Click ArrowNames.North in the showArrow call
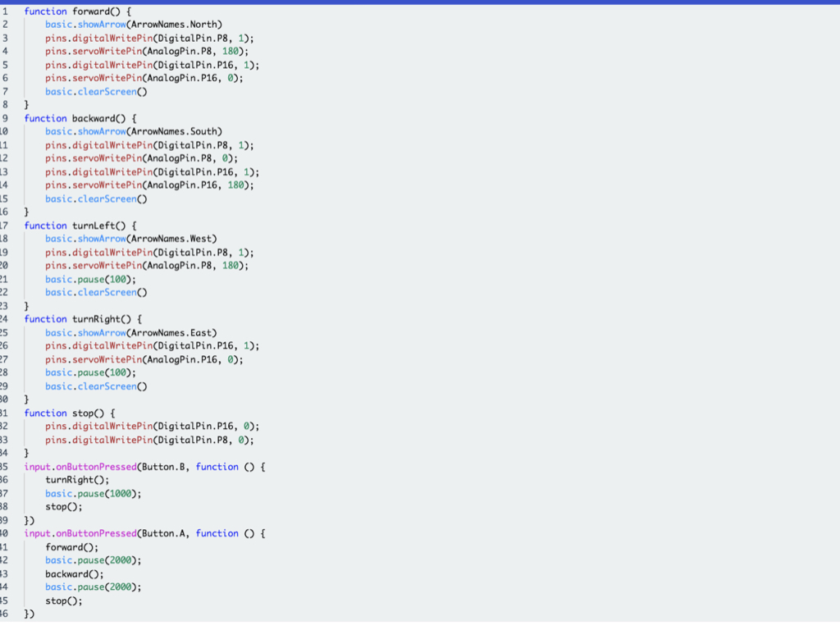The image size is (840, 630). point(174,25)
